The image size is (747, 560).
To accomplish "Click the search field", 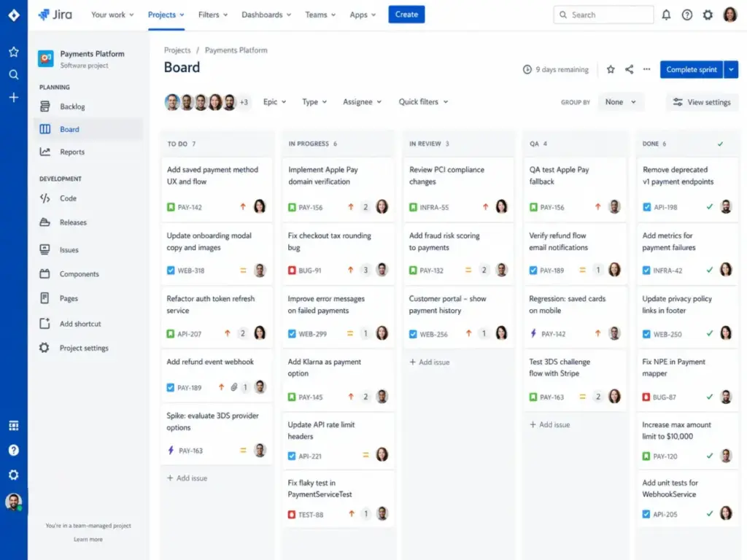I will (603, 15).
